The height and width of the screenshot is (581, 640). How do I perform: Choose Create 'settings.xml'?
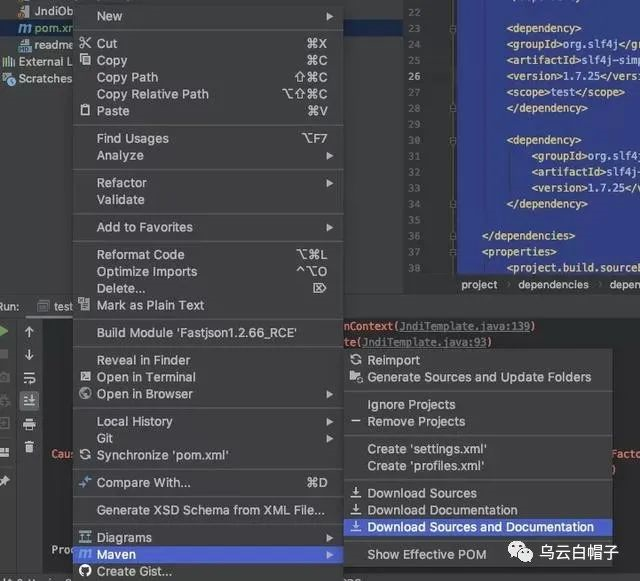pos(478,449)
